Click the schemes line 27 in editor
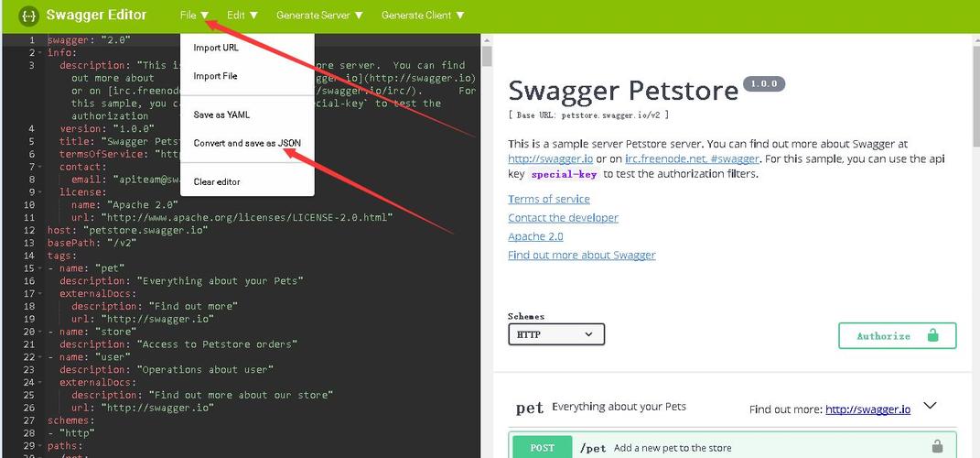980x458 pixels. click(x=71, y=420)
